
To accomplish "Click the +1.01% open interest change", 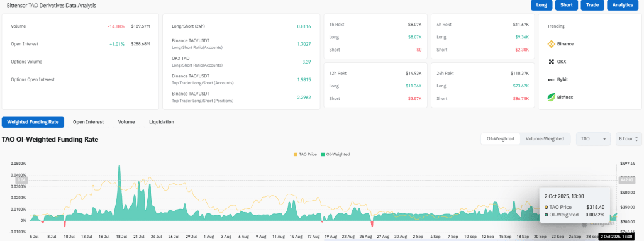I will [x=117, y=44].
